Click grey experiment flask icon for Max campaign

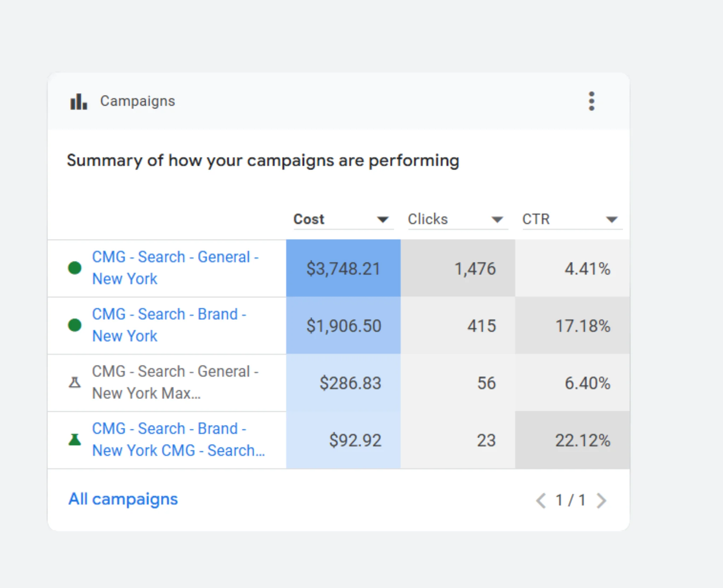75,382
